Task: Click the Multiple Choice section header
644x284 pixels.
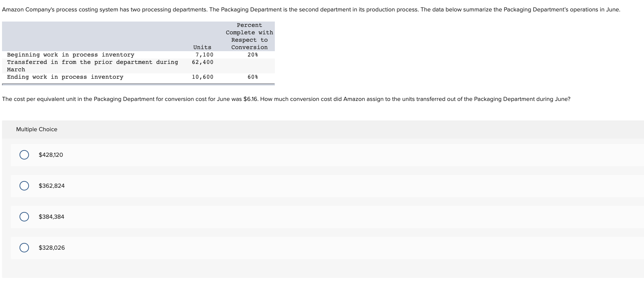Action: (36, 129)
